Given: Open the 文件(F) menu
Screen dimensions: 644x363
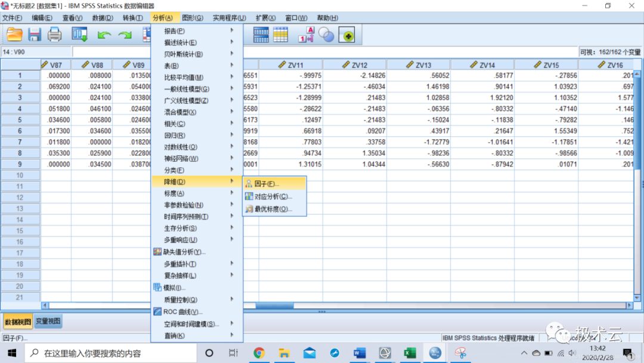Looking at the screenshot, I should [x=13, y=18].
